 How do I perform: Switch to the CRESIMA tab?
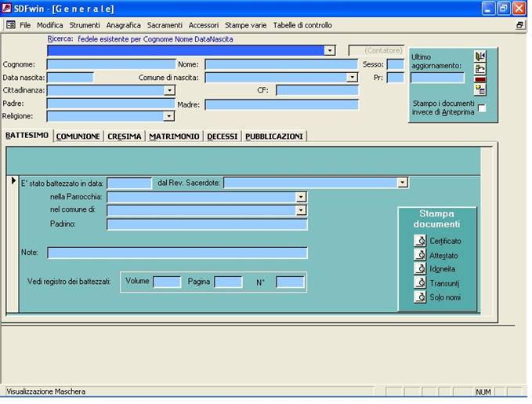tap(125, 136)
